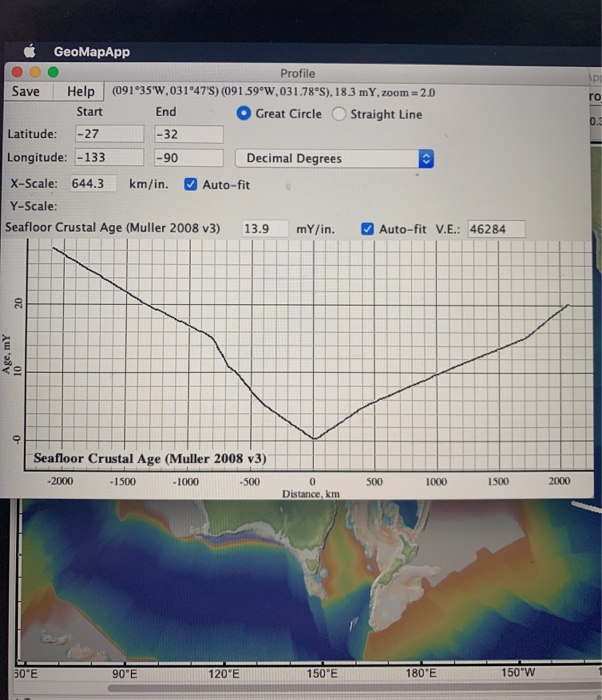Select the Straight Line radio button
Viewport: 602px width, 700px height.
(339, 114)
